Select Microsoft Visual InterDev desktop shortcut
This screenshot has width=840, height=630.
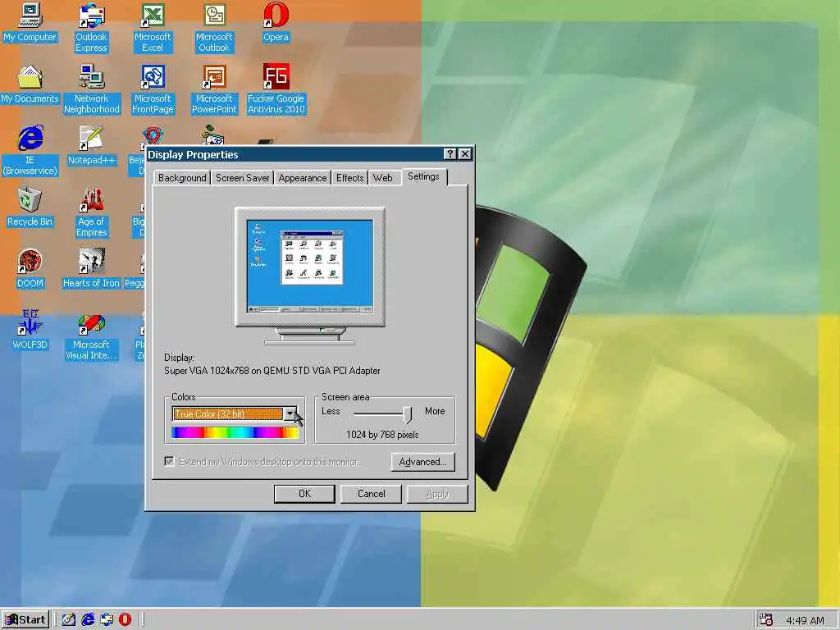[92, 336]
